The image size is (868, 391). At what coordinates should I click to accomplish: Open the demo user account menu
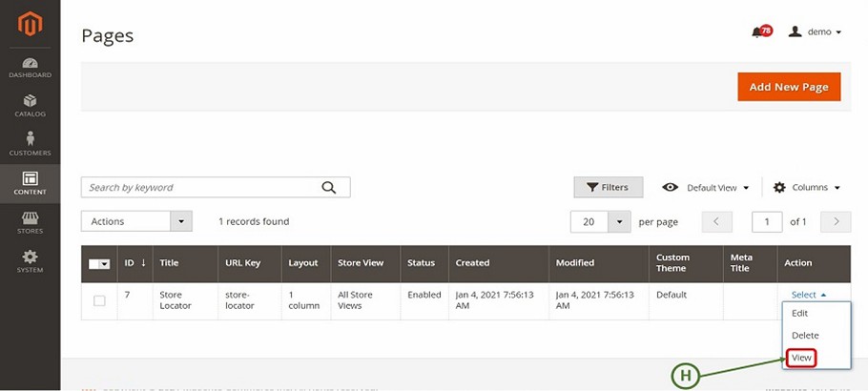tap(815, 32)
